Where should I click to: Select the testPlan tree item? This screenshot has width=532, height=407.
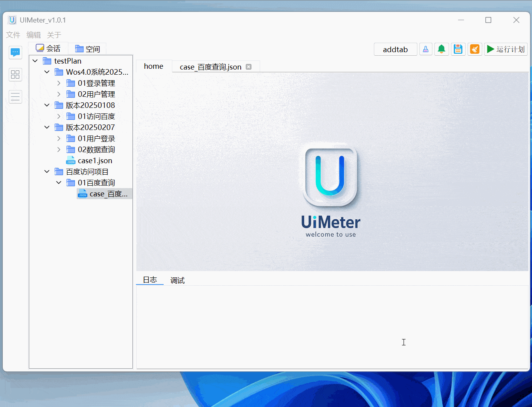(x=68, y=61)
